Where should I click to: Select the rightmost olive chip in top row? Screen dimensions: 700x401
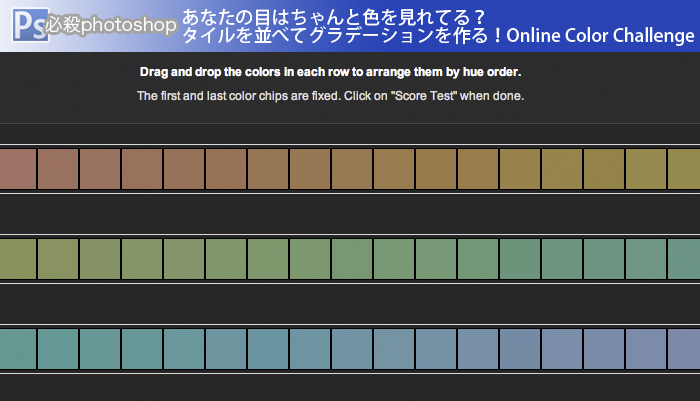684,169
